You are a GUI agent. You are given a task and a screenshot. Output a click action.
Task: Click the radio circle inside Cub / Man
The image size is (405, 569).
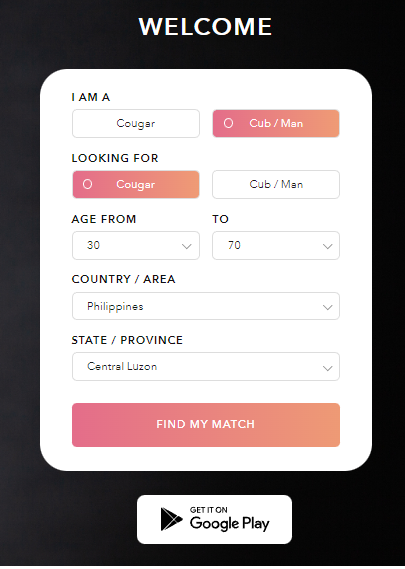(228, 123)
